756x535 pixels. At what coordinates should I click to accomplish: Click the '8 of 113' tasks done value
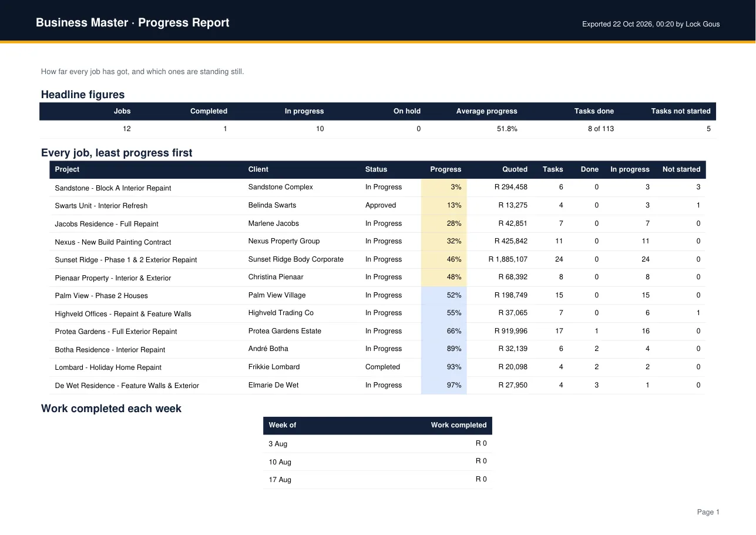tap(601, 129)
